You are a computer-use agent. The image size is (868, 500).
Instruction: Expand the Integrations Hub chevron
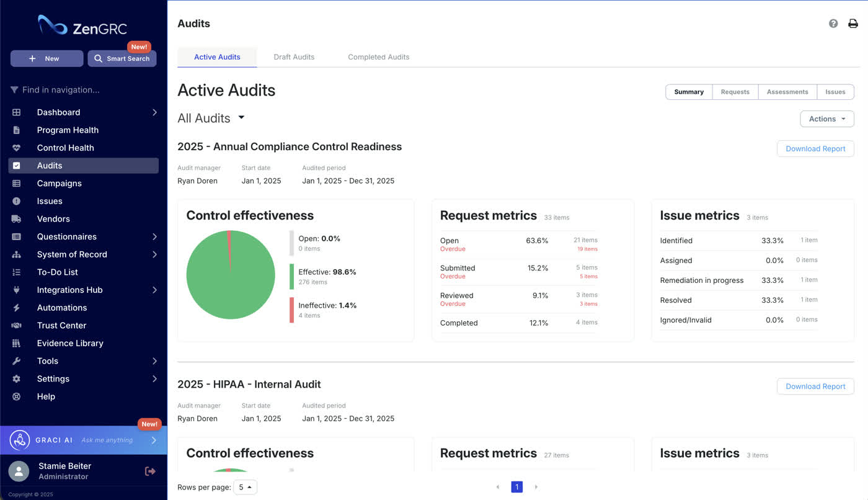[154, 290]
